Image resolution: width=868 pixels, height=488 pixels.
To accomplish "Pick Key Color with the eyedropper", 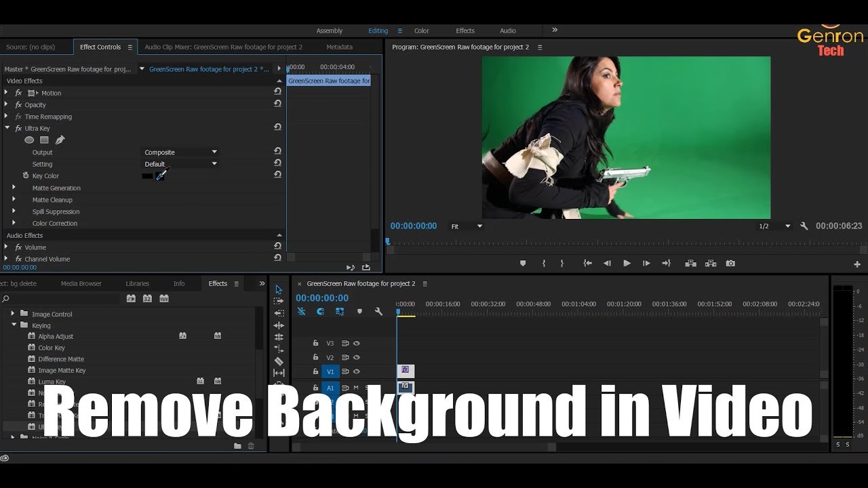I will pyautogui.click(x=161, y=176).
